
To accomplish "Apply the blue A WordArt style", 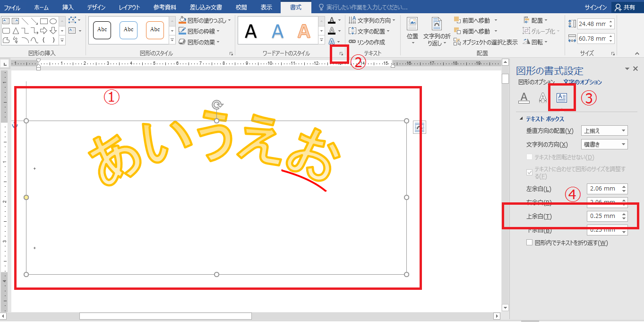I will 278,31.
